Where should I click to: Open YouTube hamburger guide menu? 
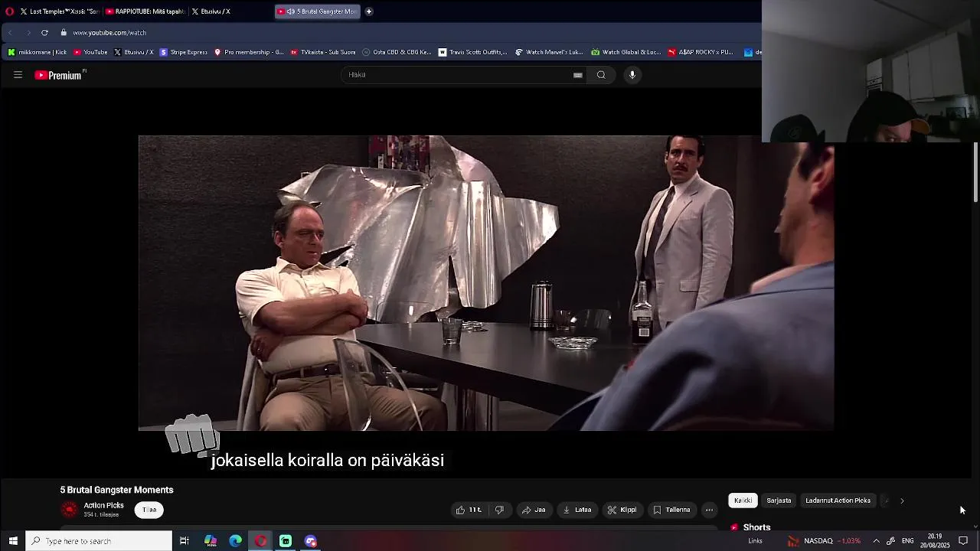point(18,75)
